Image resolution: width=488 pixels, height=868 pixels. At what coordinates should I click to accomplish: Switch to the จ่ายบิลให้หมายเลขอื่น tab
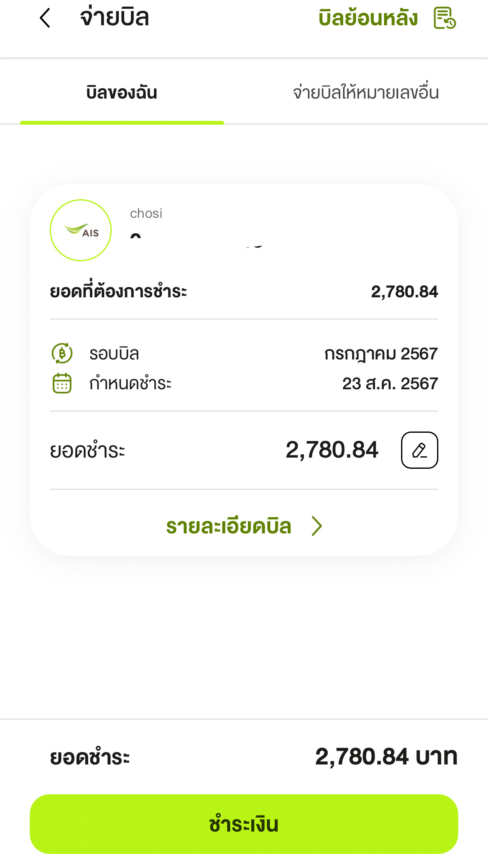(x=365, y=92)
